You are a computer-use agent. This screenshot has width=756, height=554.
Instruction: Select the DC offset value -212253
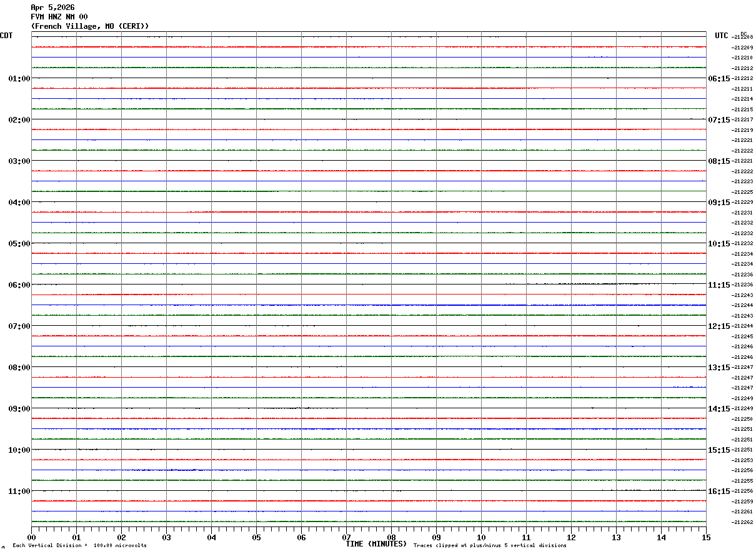[742, 460]
